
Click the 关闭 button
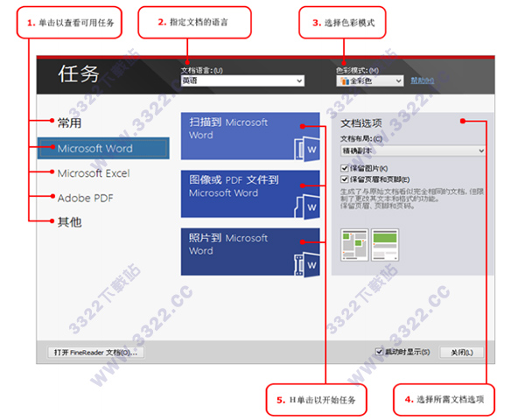click(462, 353)
